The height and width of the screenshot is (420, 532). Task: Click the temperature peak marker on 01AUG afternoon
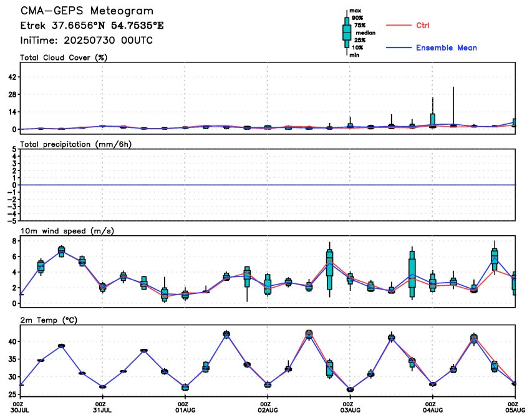click(x=226, y=334)
